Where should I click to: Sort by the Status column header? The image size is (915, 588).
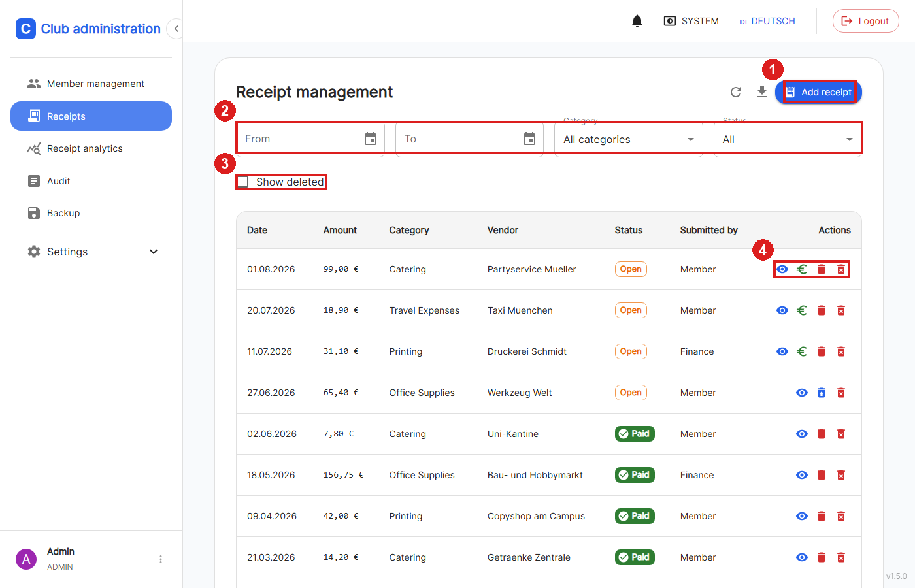click(629, 230)
